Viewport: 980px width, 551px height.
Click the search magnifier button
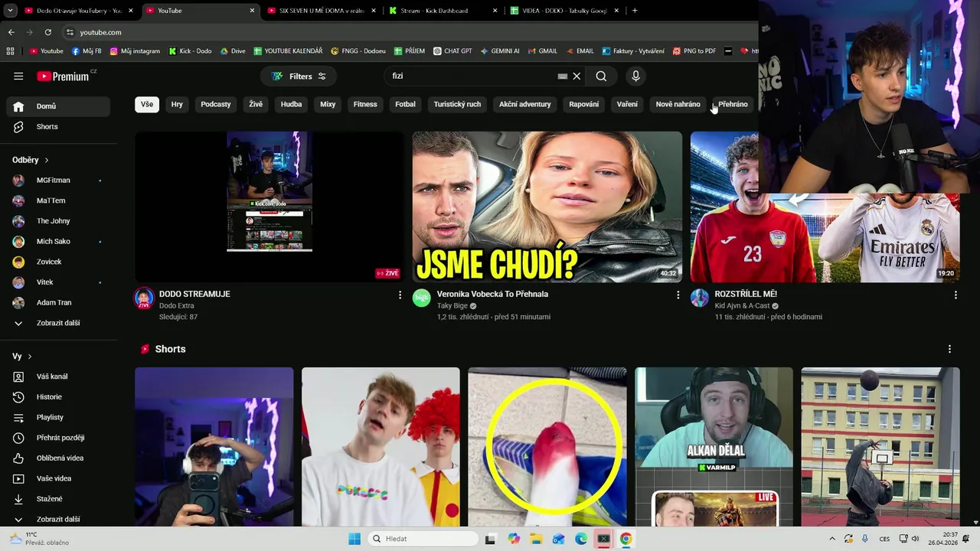(x=601, y=76)
